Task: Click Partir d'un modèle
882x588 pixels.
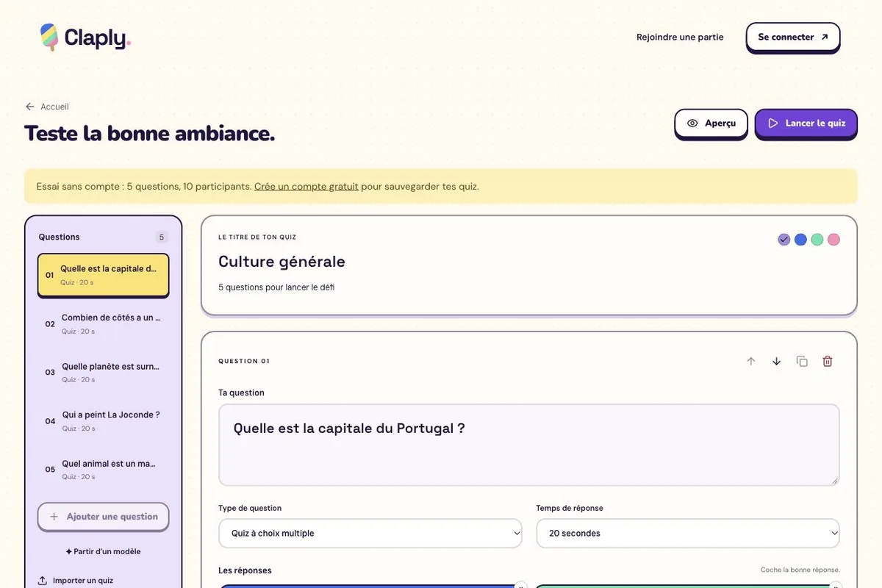Action: coord(104,551)
